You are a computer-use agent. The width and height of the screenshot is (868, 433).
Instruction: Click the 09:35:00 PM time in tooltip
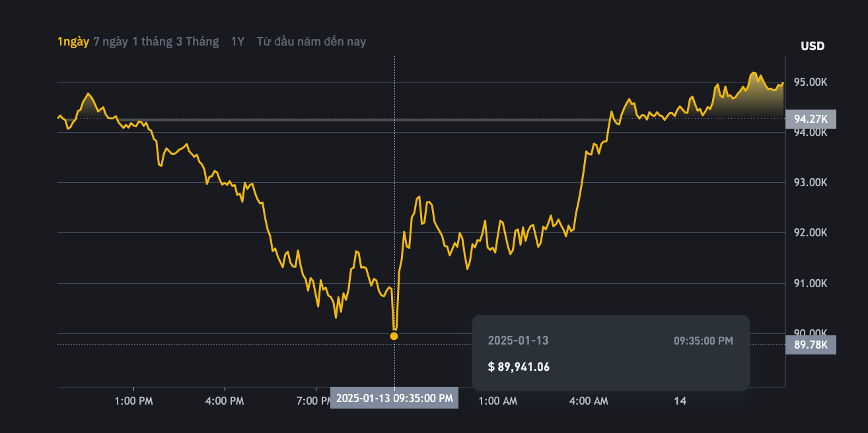[x=703, y=341]
